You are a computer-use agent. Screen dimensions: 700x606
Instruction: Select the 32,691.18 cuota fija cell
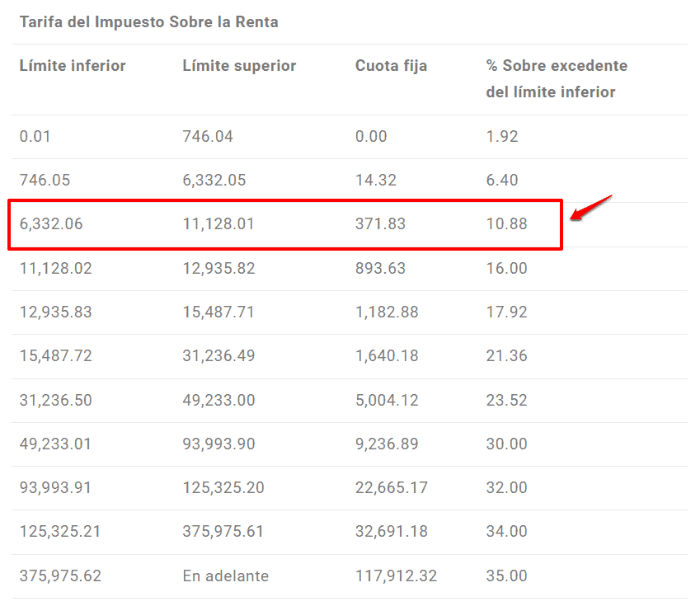[392, 531]
